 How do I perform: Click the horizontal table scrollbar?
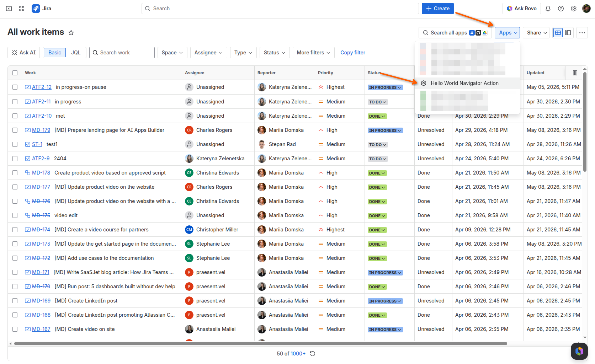(261, 344)
